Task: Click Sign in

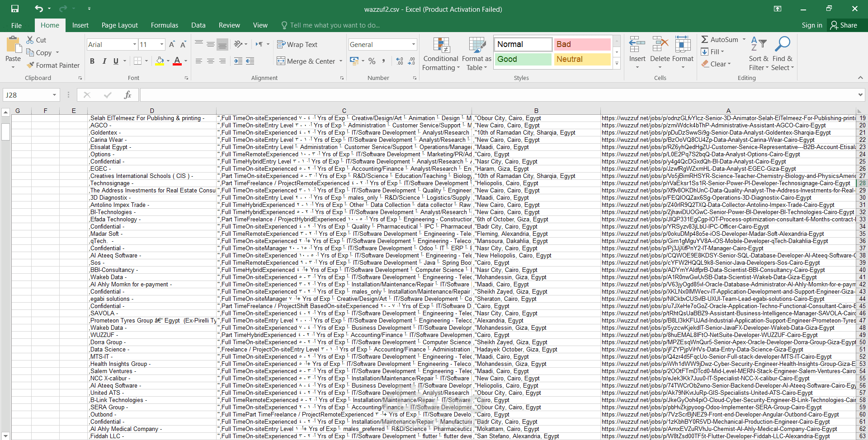Action: 812,25
